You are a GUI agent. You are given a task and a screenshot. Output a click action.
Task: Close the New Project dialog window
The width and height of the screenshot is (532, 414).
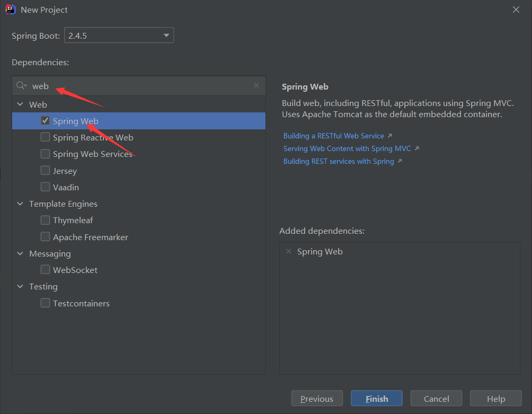516,10
